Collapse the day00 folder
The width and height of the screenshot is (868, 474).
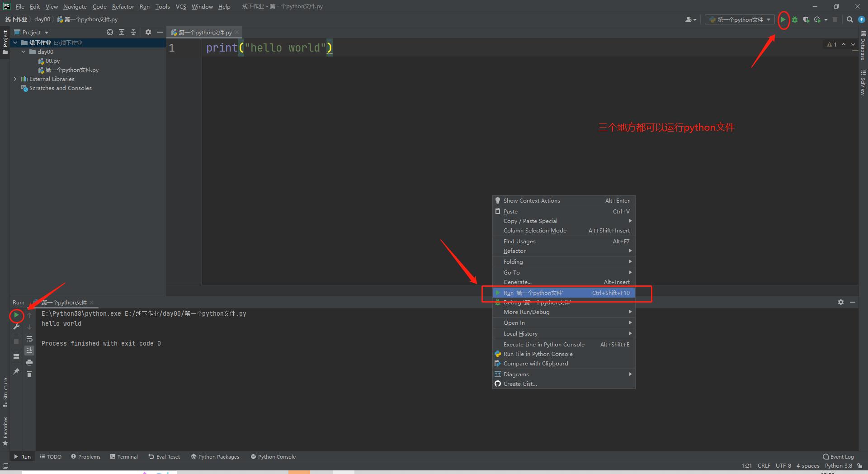click(x=24, y=52)
